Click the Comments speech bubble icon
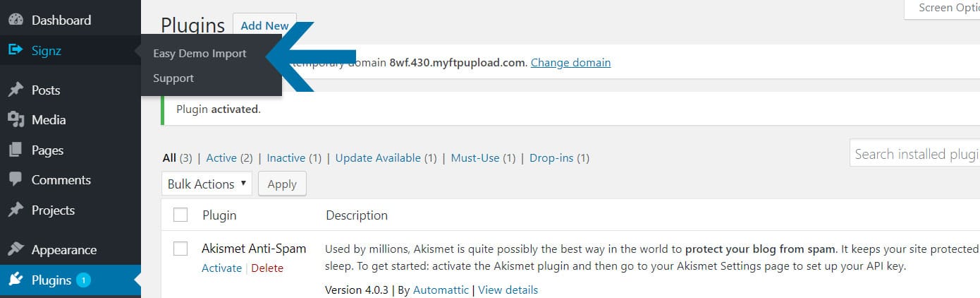The height and width of the screenshot is (298, 980). [16, 180]
